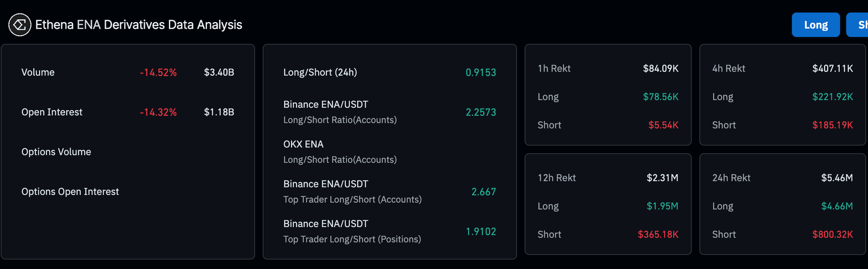Click the 12h Rekt total $2.31M
The width and height of the screenshot is (868, 269).
(662, 177)
